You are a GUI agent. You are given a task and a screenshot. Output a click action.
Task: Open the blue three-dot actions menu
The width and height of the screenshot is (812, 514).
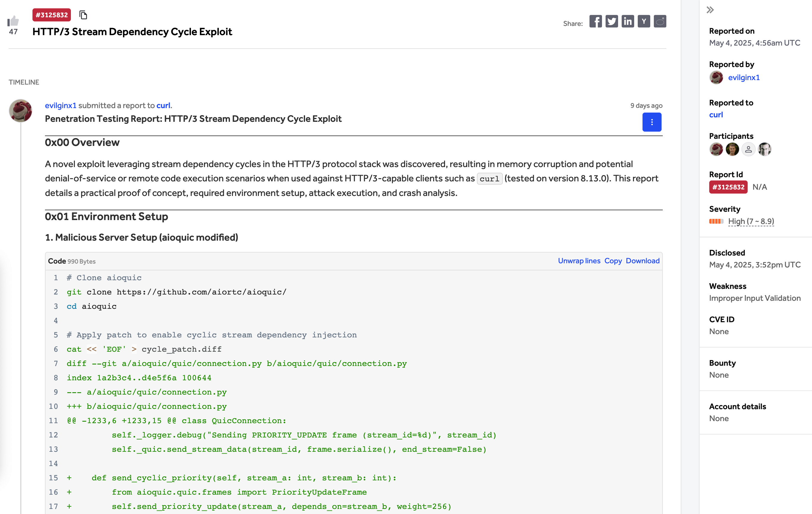click(651, 122)
